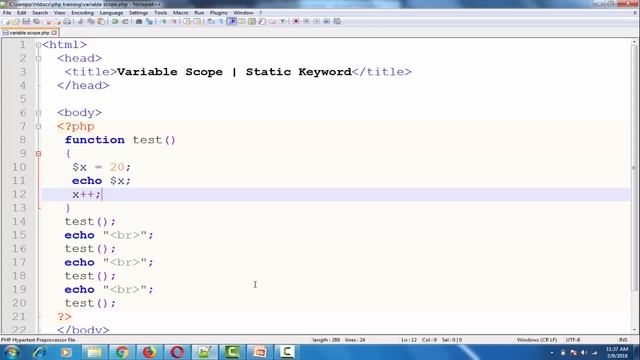Click the Playback macro icon
The height and width of the screenshot is (360, 640).
[x=316, y=21]
